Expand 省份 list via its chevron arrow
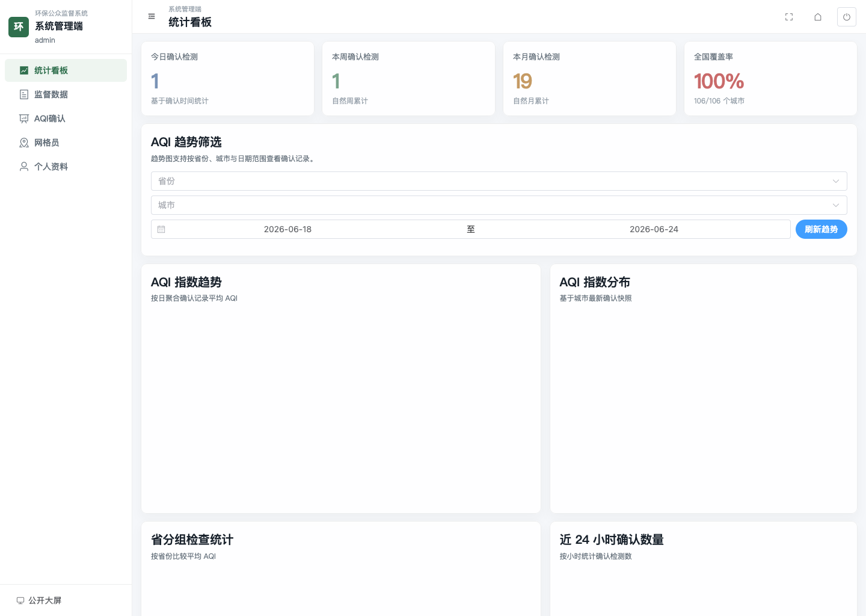The image size is (866, 616). 836,181
